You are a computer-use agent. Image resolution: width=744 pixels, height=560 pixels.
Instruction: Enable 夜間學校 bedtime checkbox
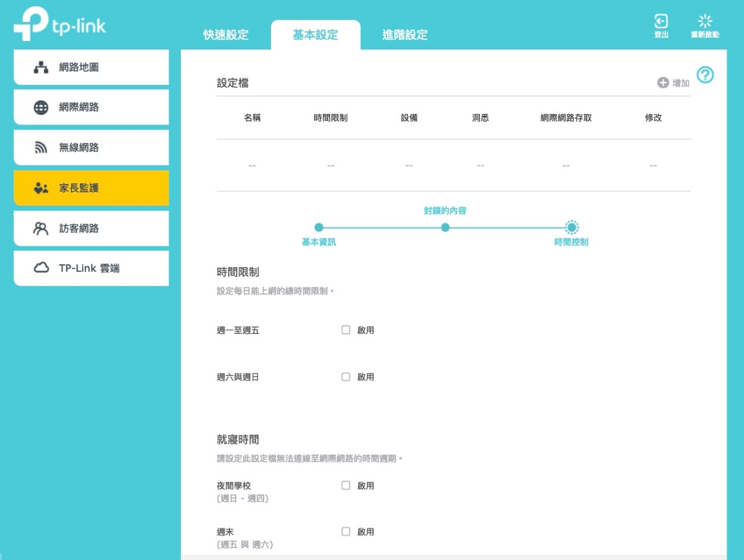tap(346, 486)
